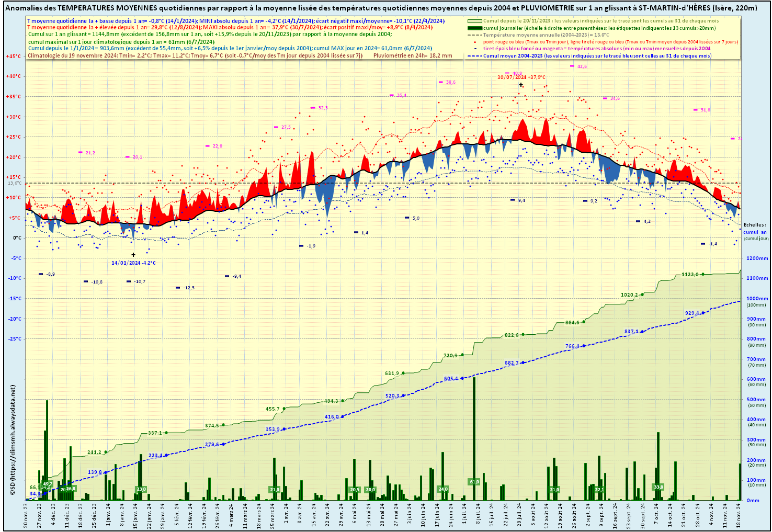Click the '500mm' rainfall axis label
The height and width of the screenshot is (532, 772).
pyautogui.click(x=756, y=399)
